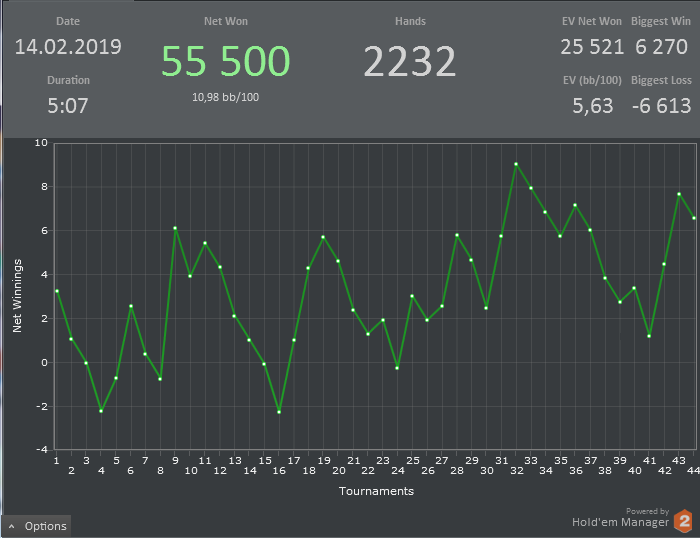Click the data point at tournament 36
The height and width of the screenshot is (538, 700).
pyautogui.click(x=575, y=205)
